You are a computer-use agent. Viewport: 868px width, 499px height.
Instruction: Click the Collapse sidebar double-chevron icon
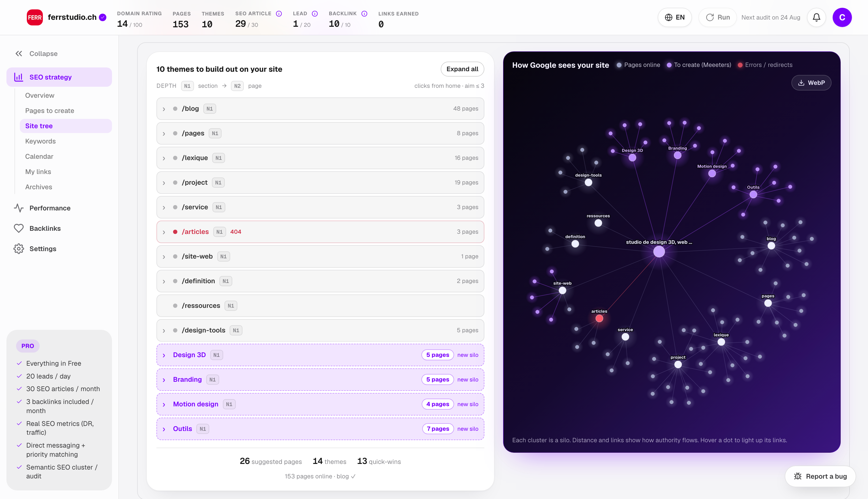[x=19, y=54]
